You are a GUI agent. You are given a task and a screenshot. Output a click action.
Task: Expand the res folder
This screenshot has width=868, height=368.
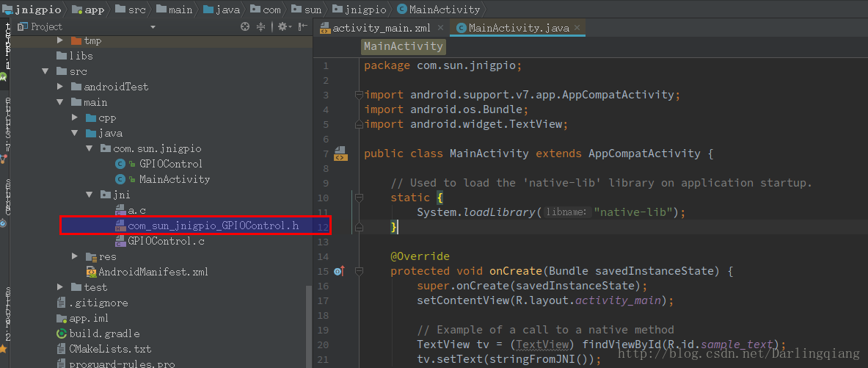(75, 256)
